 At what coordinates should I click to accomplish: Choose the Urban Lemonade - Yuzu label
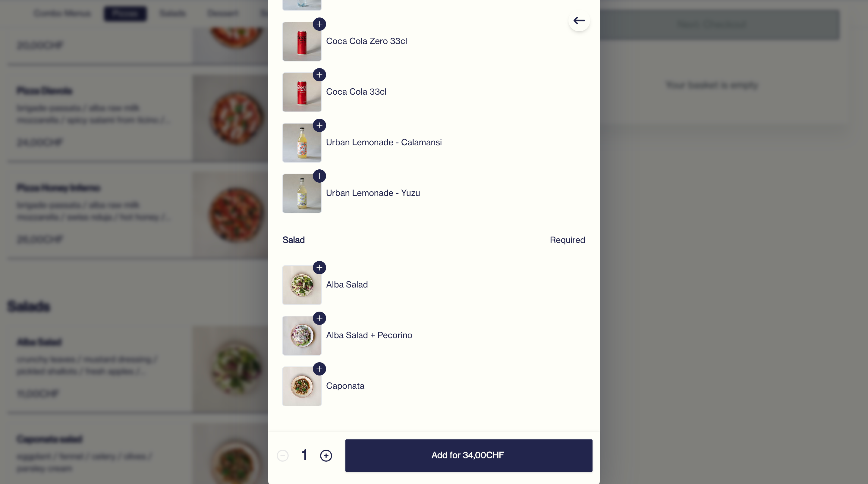(373, 193)
